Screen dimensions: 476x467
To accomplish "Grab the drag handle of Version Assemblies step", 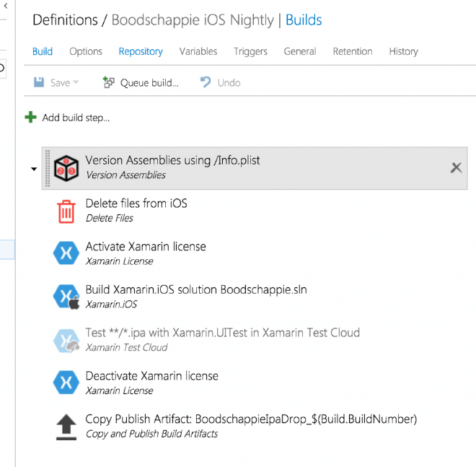I will click(x=48, y=168).
